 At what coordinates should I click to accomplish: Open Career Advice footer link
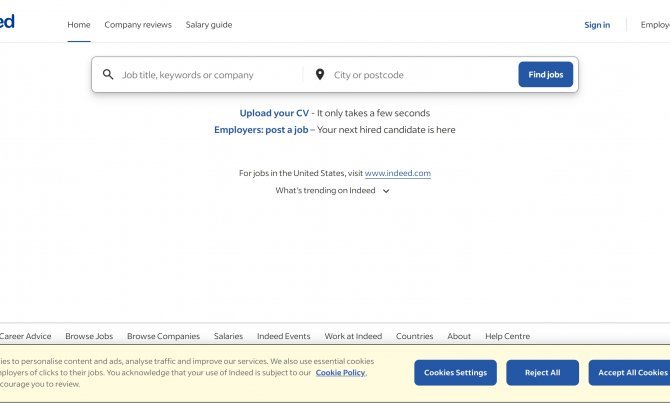pos(25,336)
